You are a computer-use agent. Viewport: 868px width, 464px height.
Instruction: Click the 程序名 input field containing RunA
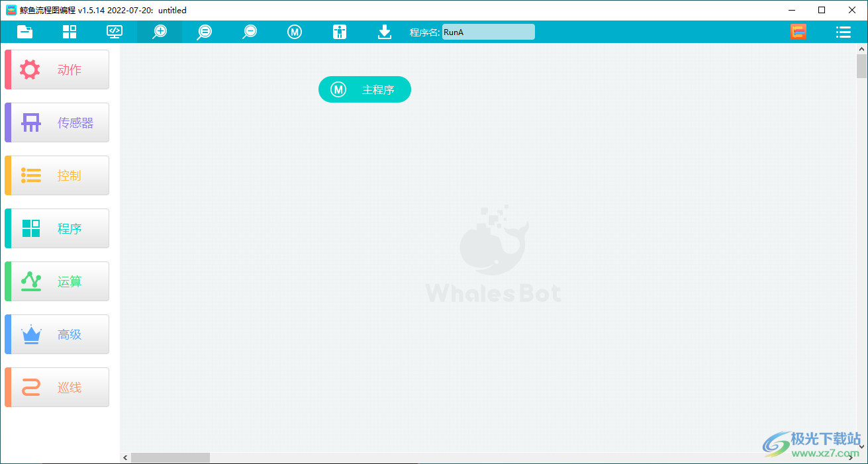[x=488, y=32]
